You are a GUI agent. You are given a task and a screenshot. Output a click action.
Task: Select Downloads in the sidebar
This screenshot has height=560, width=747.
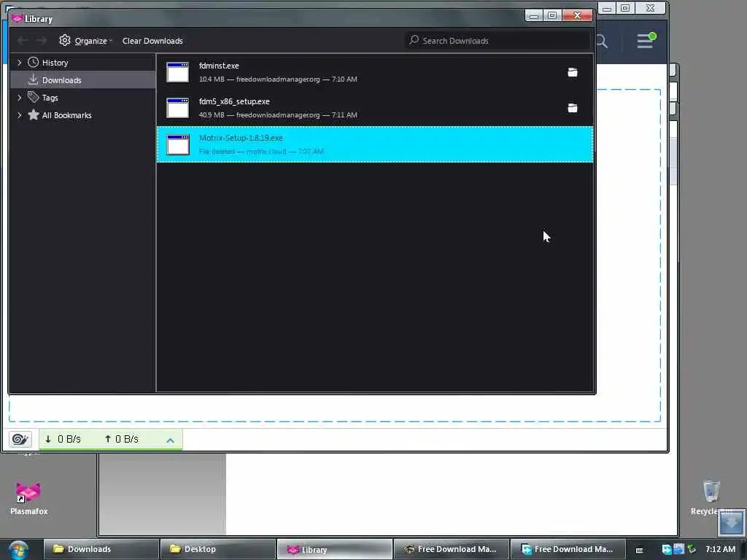coord(61,80)
